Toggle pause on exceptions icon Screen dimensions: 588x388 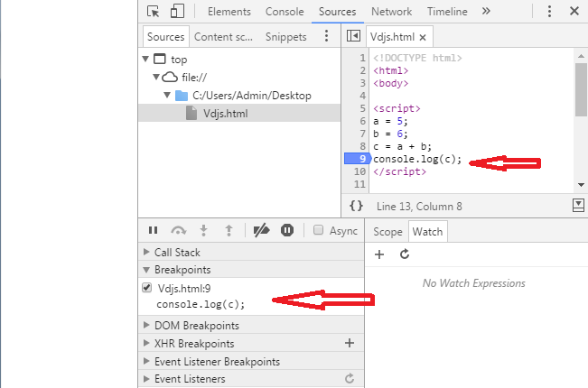tap(286, 231)
